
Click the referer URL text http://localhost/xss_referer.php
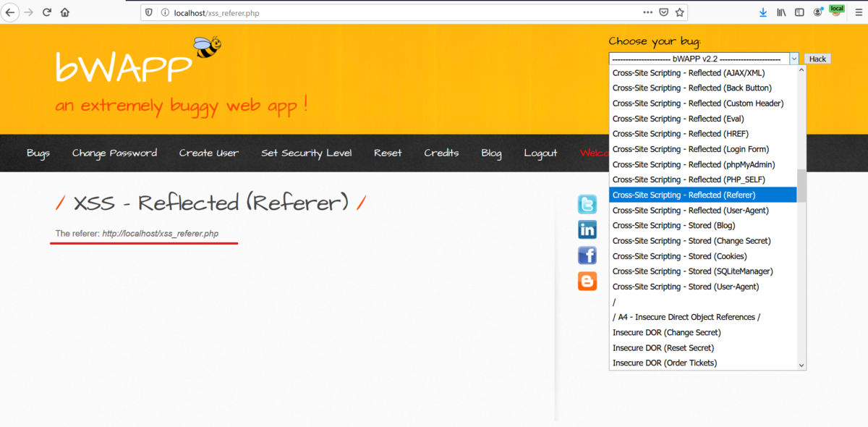[x=160, y=234]
